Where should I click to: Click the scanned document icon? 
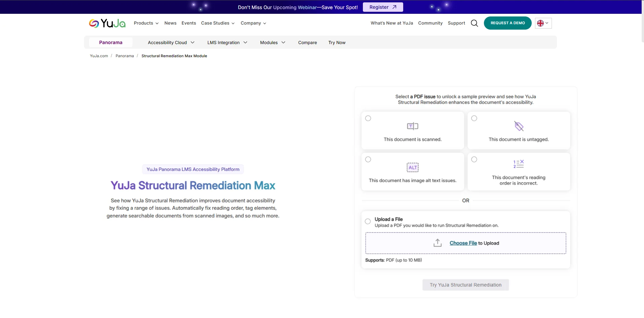tap(412, 126)
